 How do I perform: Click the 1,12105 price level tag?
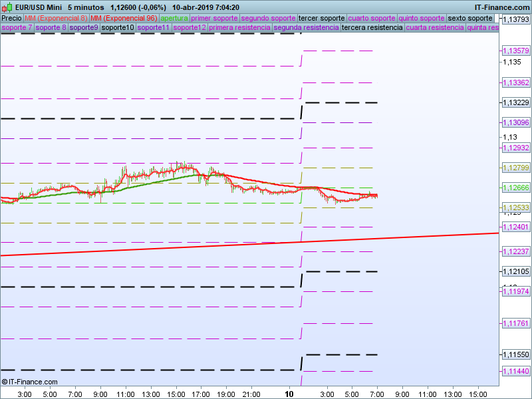[515, 271]
